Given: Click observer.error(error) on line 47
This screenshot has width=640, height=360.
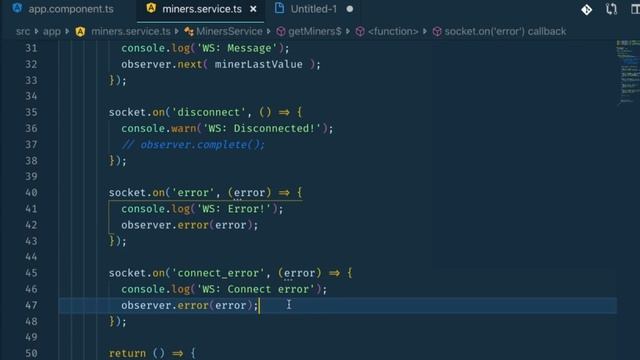Looking at the screenshot, I should tap(189, 305).
